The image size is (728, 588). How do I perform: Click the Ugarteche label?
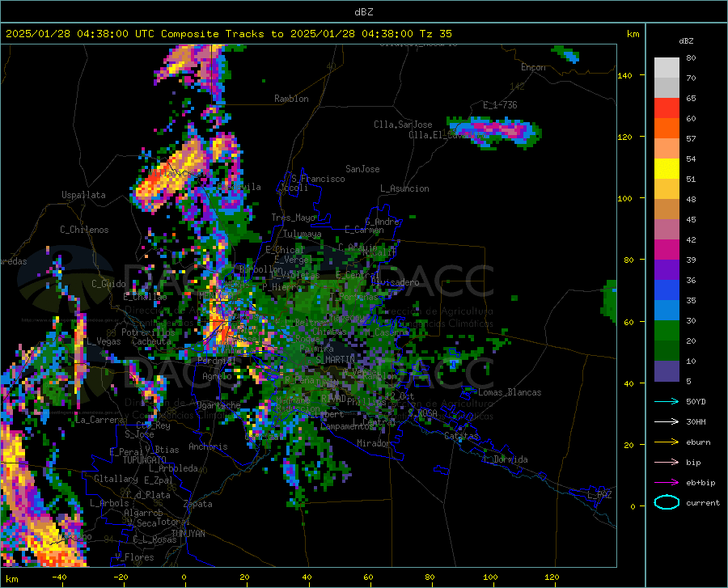click(x=218, y=404)
